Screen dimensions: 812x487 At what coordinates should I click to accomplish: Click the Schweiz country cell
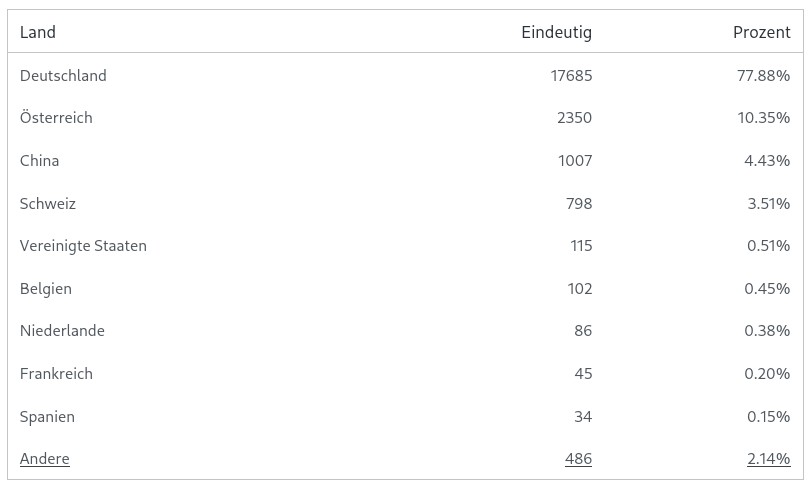tap(47, 203)
